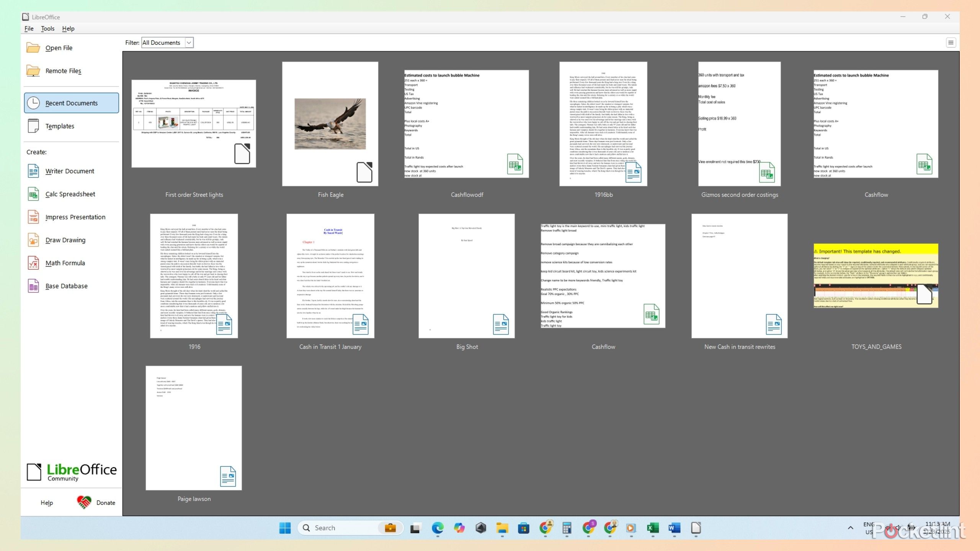Create a new Calc Spreadsheet
The height and width of the screenshot is (551, 980).
(70, 194)
